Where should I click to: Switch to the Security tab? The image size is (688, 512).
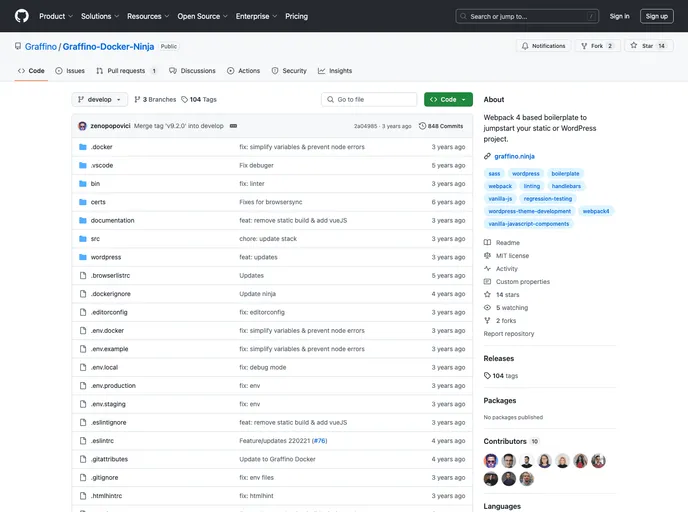point(289,71)
